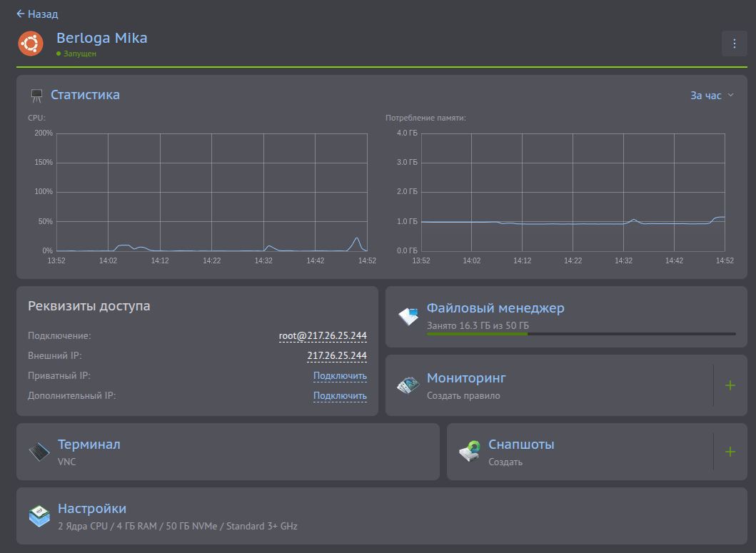Click the Ubuntu logo icon
756x553 pixels.
pos(31,44)
